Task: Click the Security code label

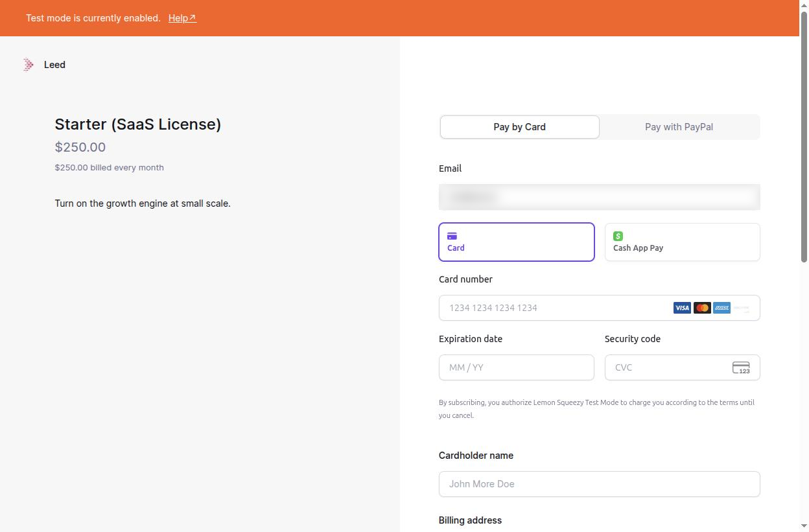Action: (633, 339)
